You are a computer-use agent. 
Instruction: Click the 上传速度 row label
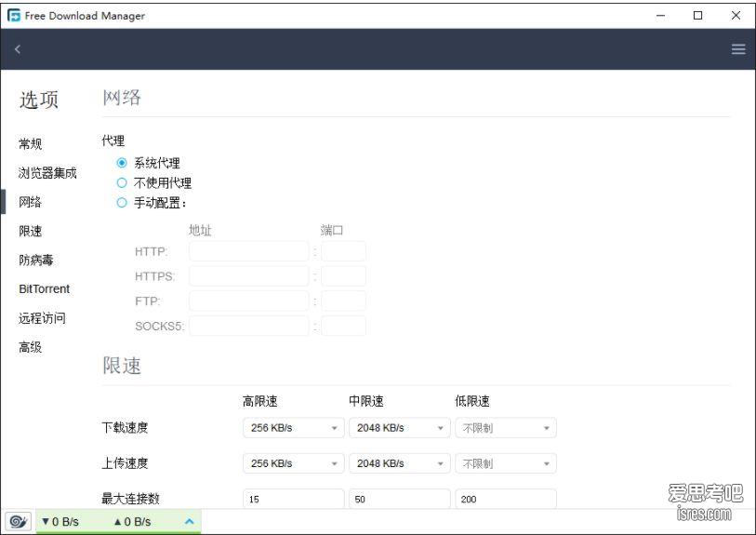pos(125,463)
